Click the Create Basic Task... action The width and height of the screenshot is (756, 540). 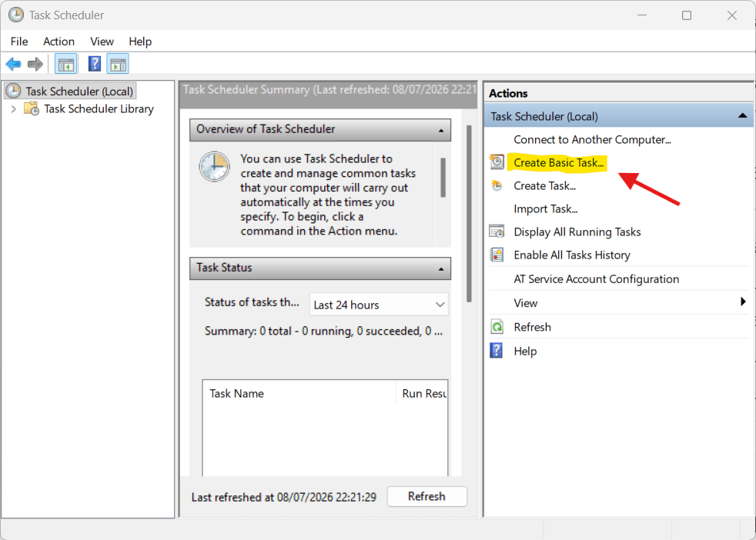click(x=558, y=163)
